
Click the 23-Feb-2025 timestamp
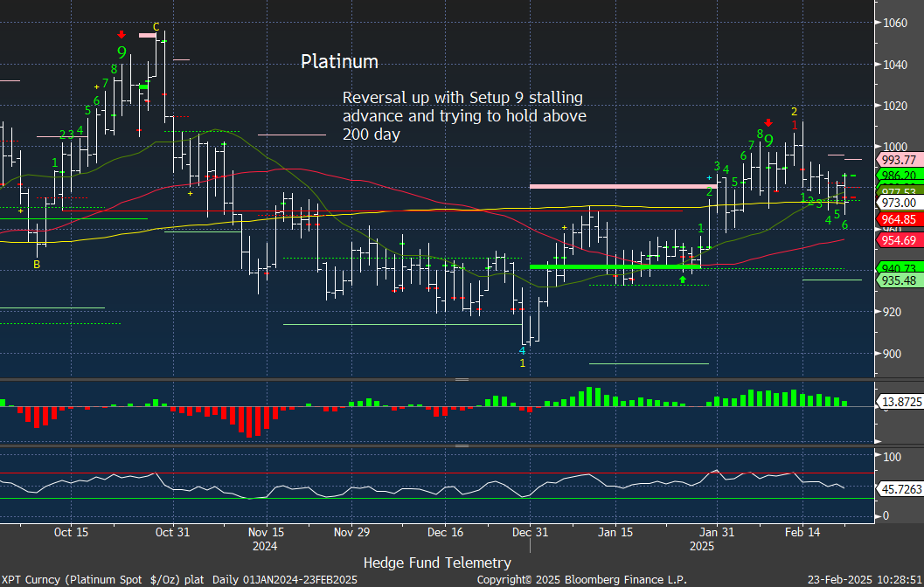[x=865, y=580]
